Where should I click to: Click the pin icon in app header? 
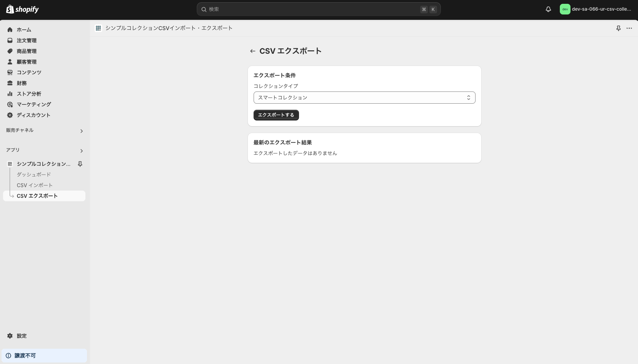619,28
